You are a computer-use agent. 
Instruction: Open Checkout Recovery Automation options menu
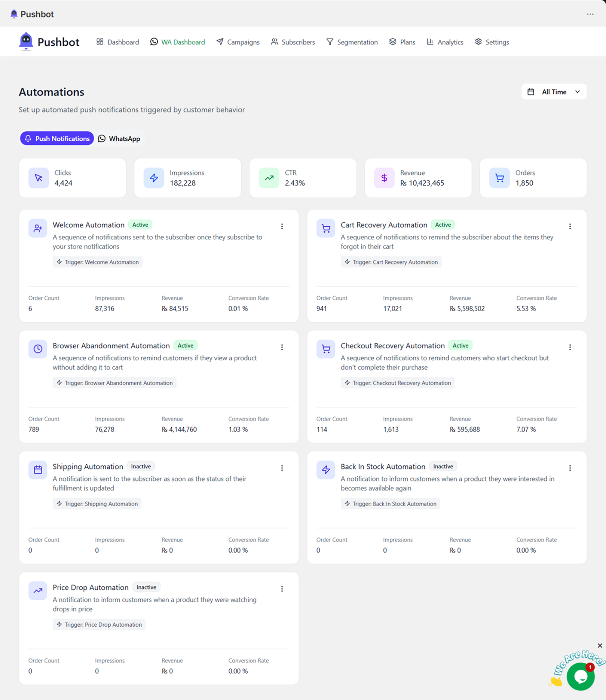(x=570, y=347)
